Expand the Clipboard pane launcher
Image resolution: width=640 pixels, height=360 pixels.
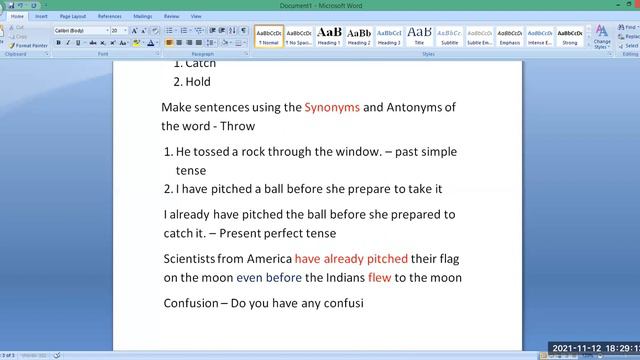(x=47, y=54)
